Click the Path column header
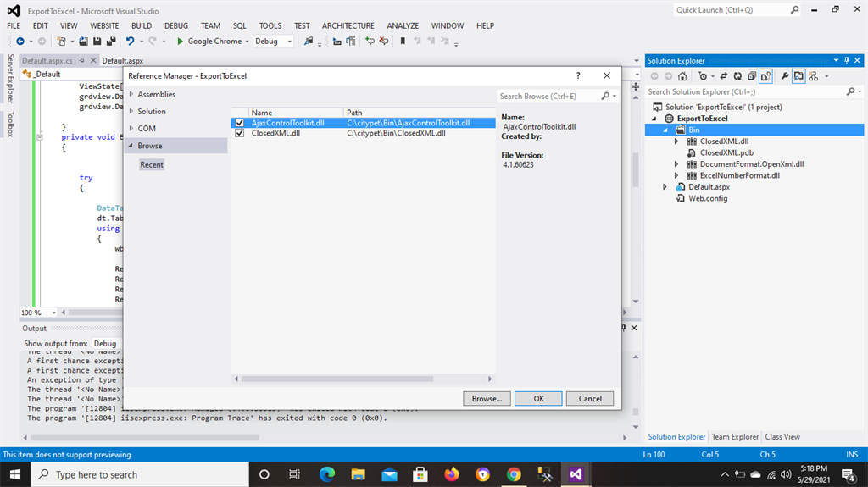This screenshot has width=868, height=487. [x=419, y=113]
